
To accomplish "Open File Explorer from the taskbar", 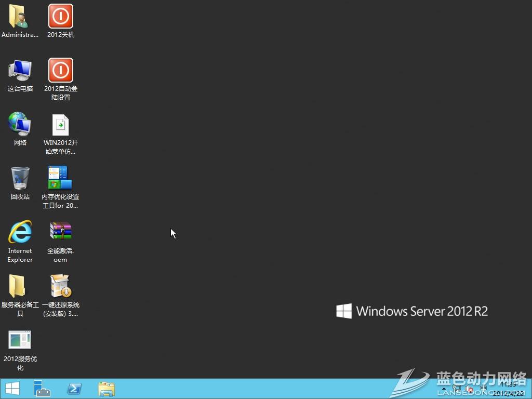I will tap(107, 389).
